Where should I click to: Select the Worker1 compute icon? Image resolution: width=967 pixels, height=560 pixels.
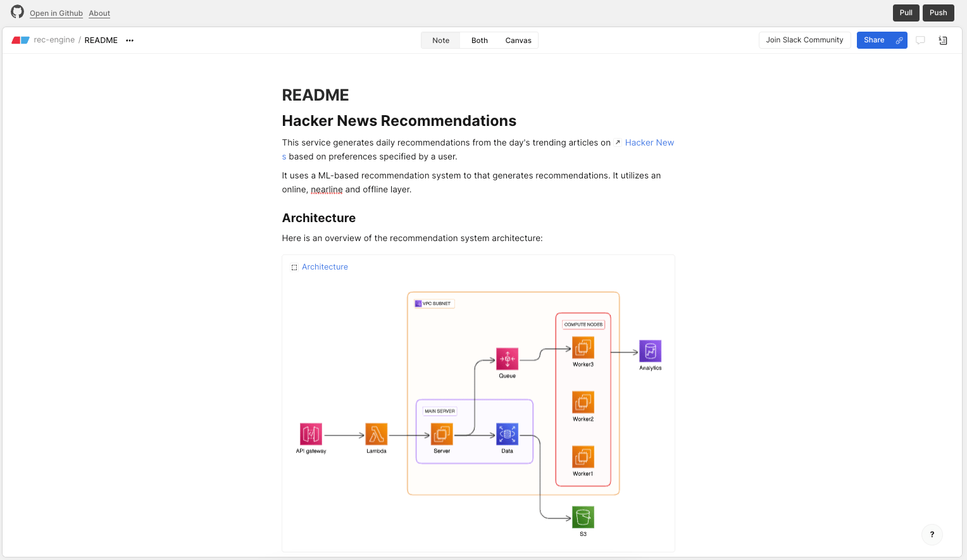coord(583,457)
